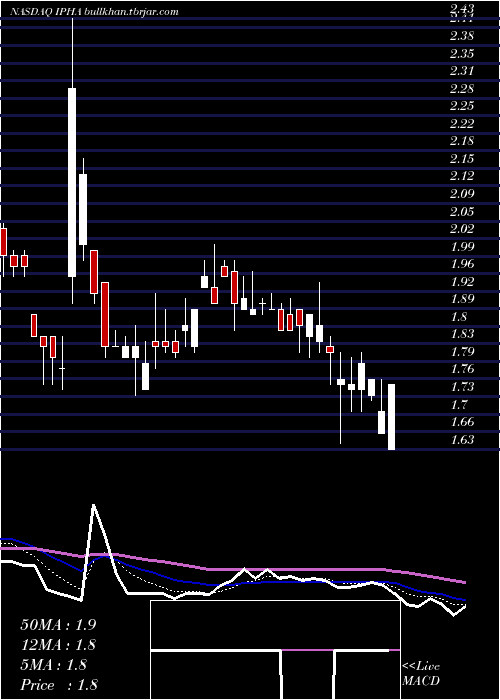Click the 1.79 price axis label
Viewport: 500px width, 700px height.
461,352
